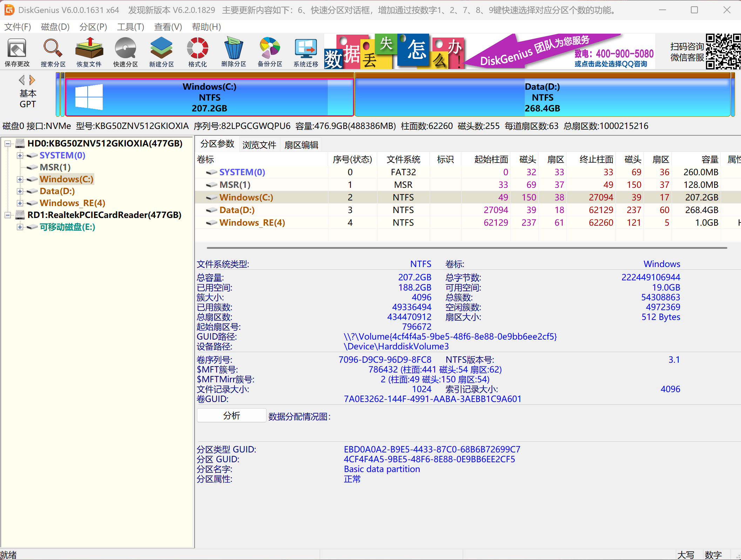Launch the Recover Files (恢复文件) tool
Image resolution: width=741 pixels, height=560 pixels.
(89, 53)
